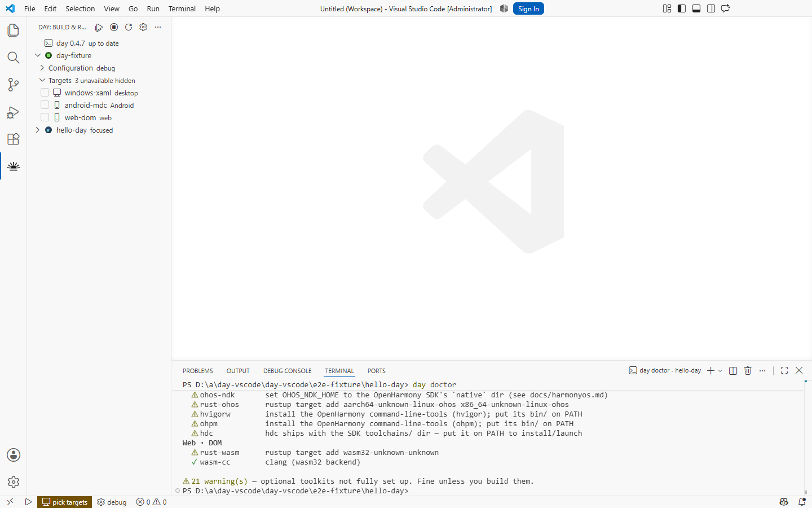The width and height of the screenshot is (812, 508).
Task: Stop the build in Day panel toolbar
Action: coord(114,27)
